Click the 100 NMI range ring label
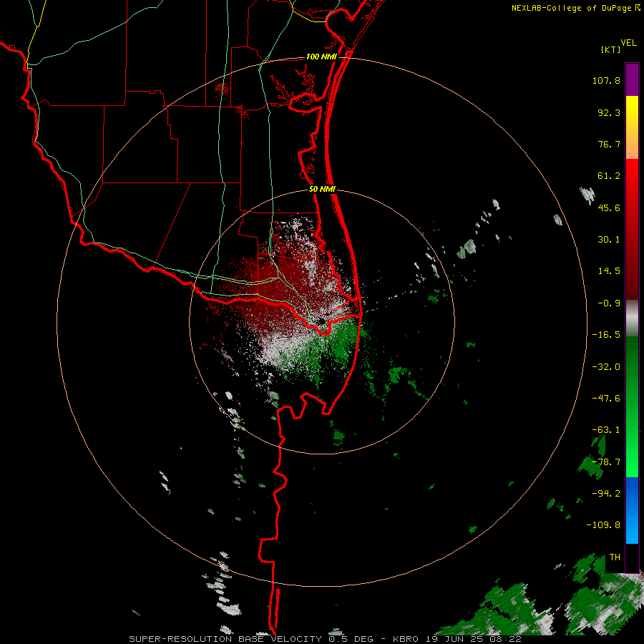This screenshot has width=644, height=644. (321, 57)
